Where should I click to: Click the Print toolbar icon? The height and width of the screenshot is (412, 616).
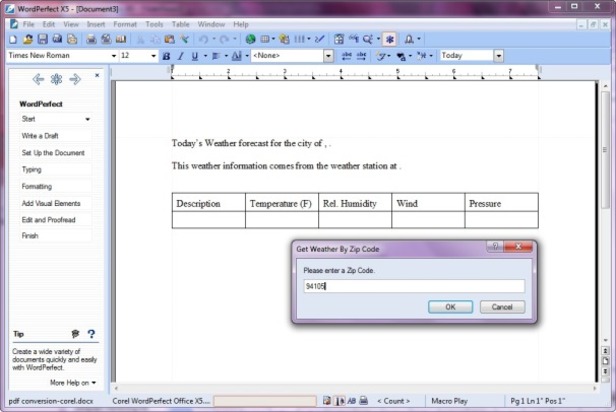[x=91, y=39]
